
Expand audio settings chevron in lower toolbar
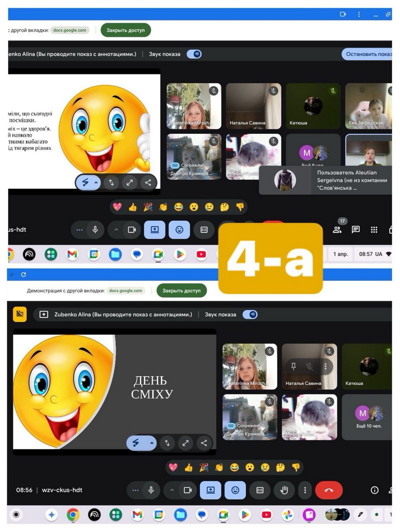tap(172, 490)
